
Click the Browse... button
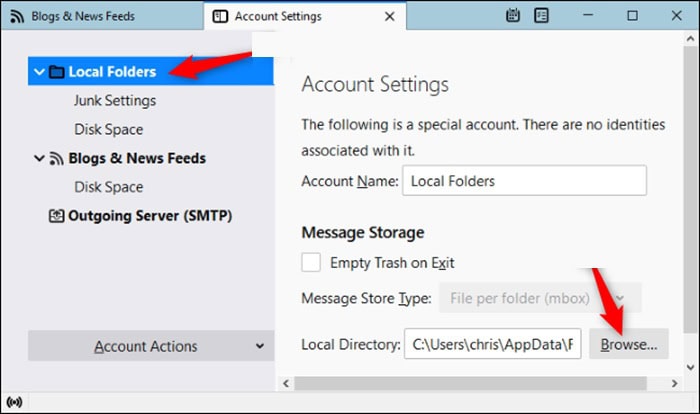(x=628, y=344)
